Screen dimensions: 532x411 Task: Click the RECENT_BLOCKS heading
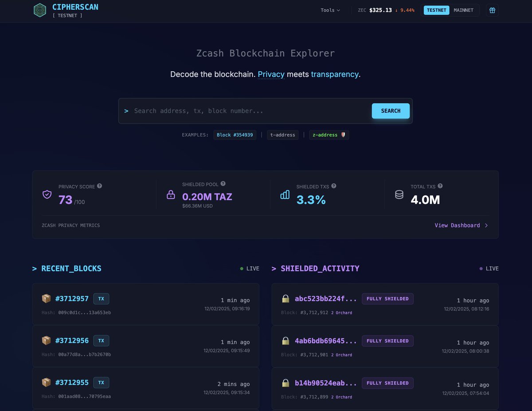[71, 268]
